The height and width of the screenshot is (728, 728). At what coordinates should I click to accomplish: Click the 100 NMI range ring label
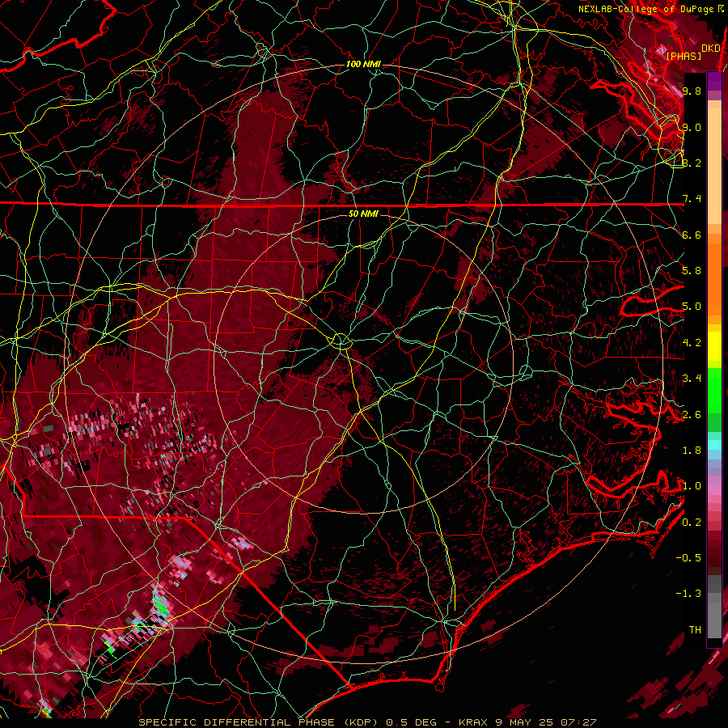click(x=363, y=64)
